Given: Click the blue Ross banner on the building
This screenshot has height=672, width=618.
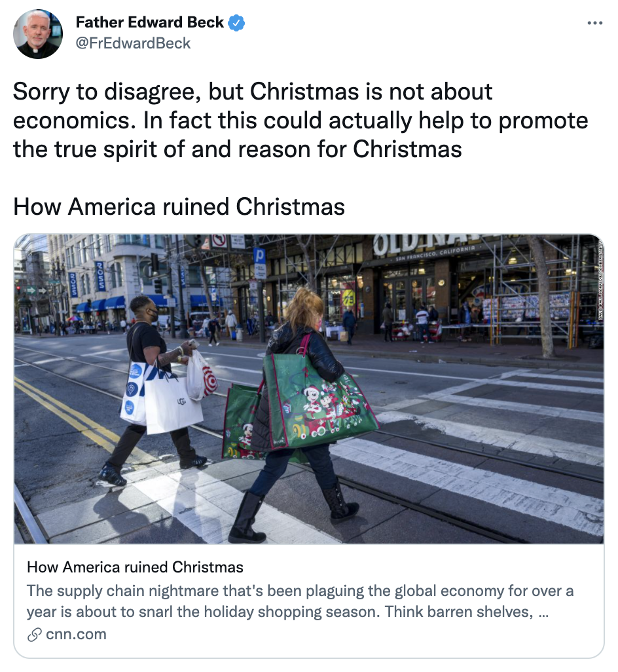Looking at the screenshot, I should [100, 276].
